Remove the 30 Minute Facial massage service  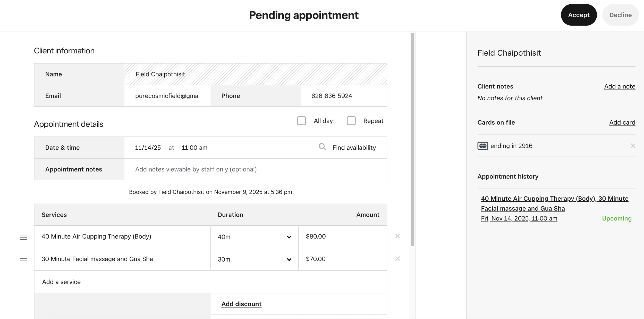click(397, 259)
